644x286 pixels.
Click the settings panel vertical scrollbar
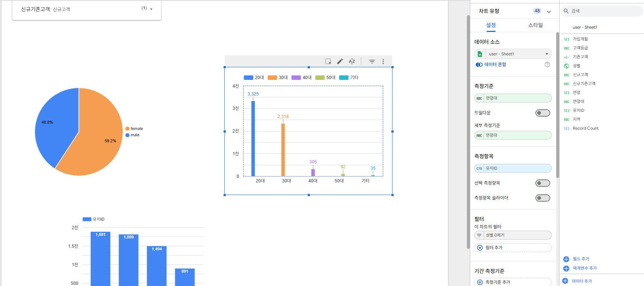(x=558, y=105)
